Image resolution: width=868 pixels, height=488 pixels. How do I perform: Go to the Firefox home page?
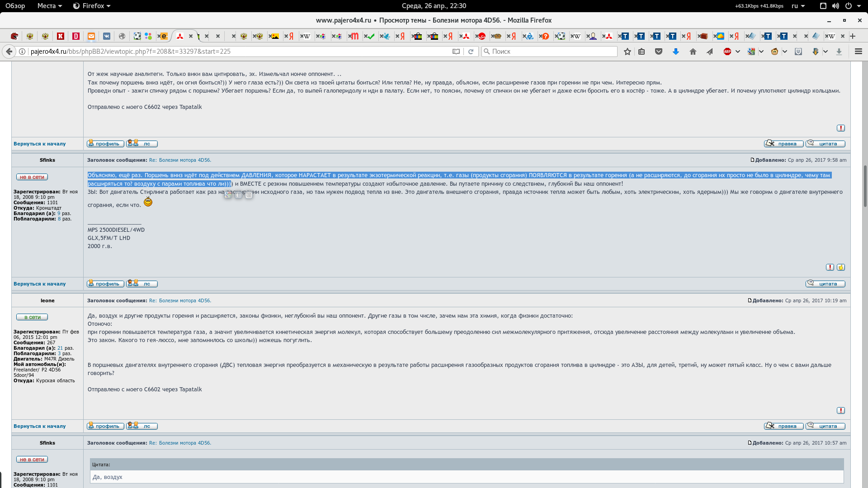pos(693,52)
